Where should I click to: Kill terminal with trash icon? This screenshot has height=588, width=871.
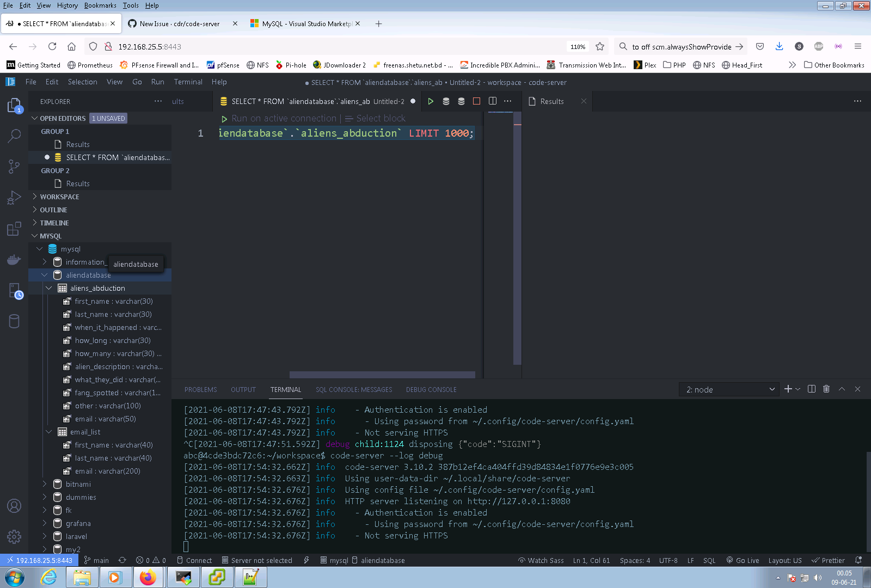click(826, 389)
